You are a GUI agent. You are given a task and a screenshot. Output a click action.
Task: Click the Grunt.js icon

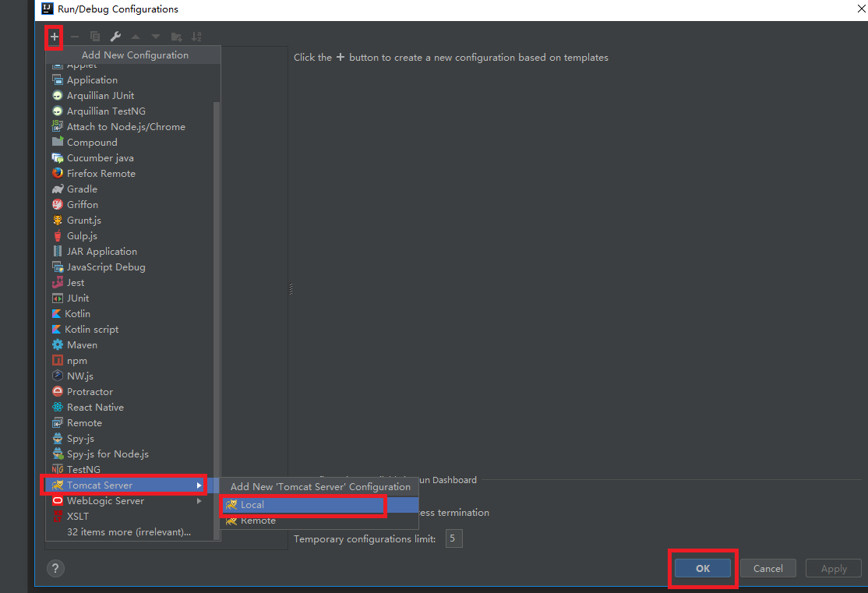(58, 220)
